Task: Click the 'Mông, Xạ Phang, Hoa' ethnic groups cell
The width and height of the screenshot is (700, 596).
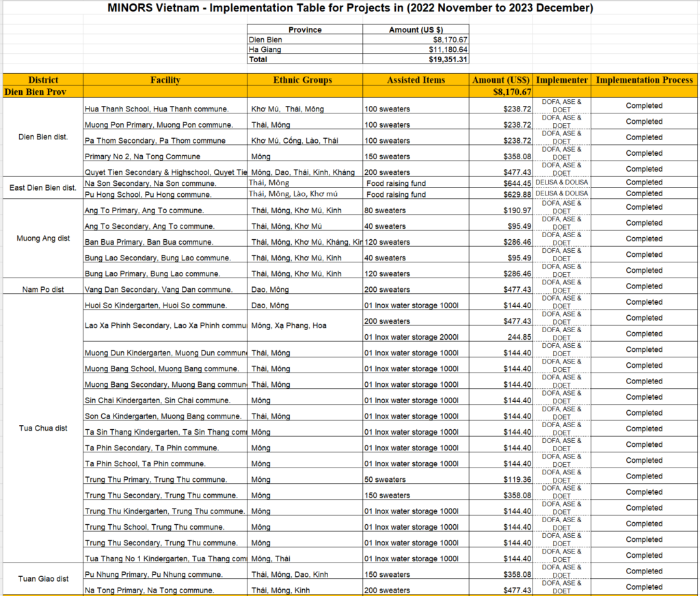Action: coord(304,326)
